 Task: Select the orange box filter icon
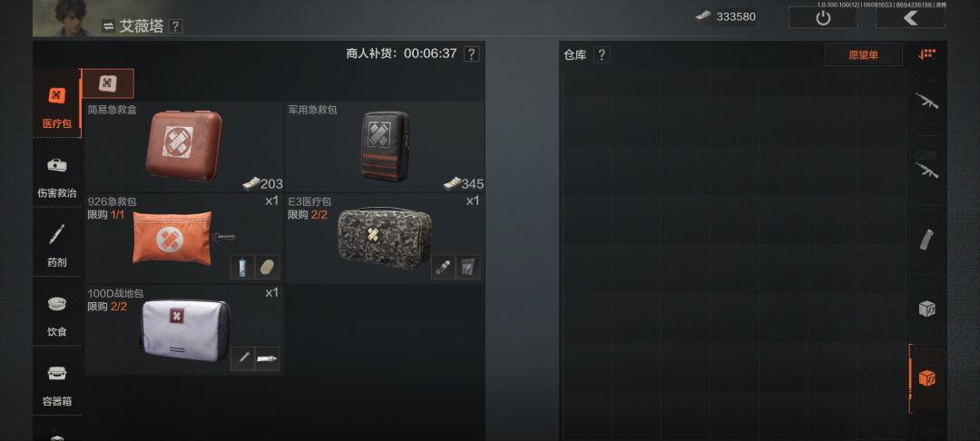click(x=926, y=378)
